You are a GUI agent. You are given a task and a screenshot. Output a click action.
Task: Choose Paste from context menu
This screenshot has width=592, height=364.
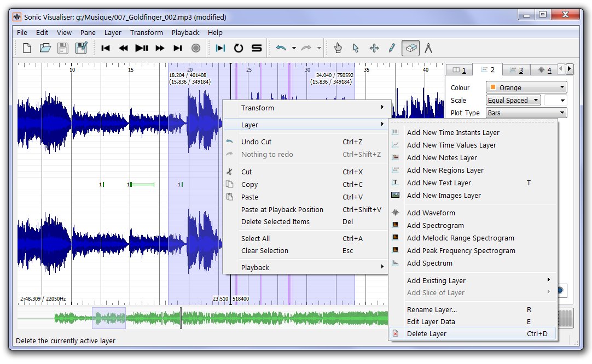pos(306,197)
